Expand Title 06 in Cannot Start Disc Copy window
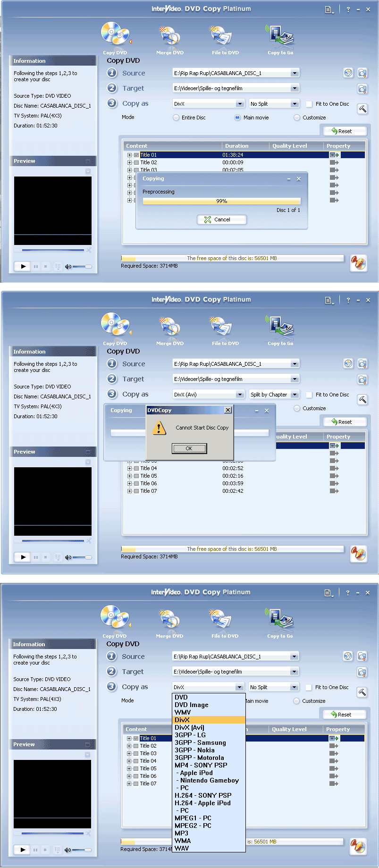379x868 pixels. [129, 483]
